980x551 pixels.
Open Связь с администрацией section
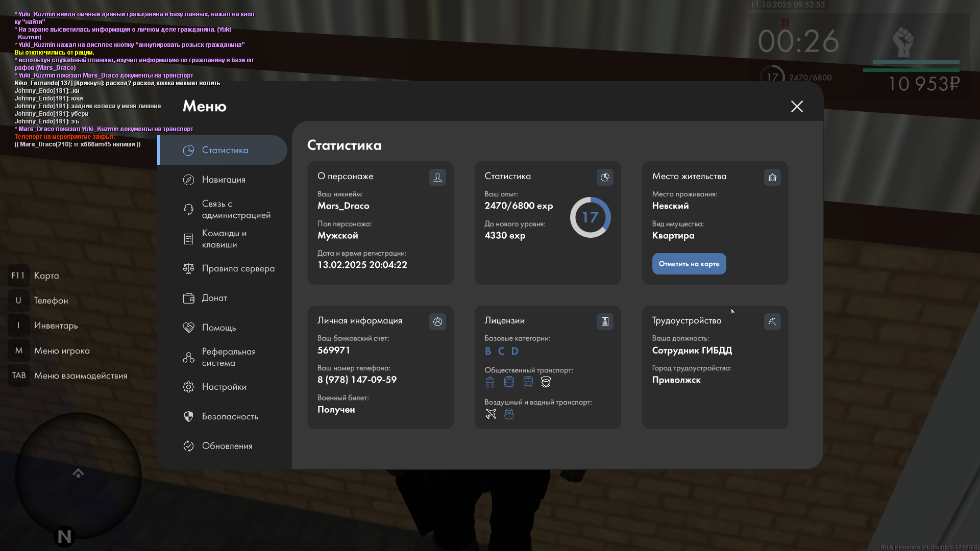click(x=236, y=209)
